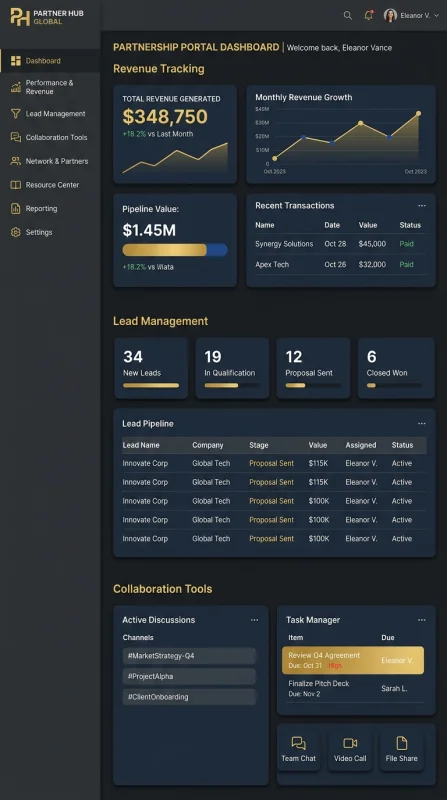This screenshot has height=800, width=447.
Task: Click the Partner Hub Global logo
Action: click(x=47, y=17)
